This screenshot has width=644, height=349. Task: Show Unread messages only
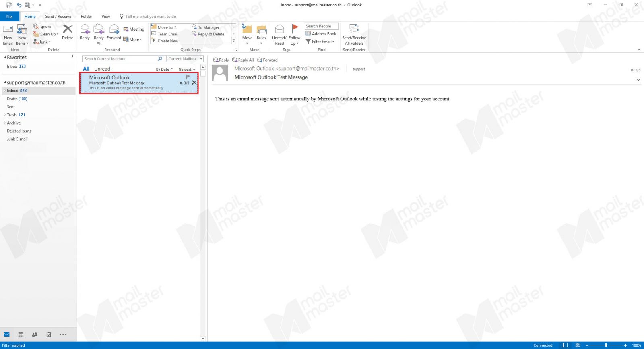[102, 69]
